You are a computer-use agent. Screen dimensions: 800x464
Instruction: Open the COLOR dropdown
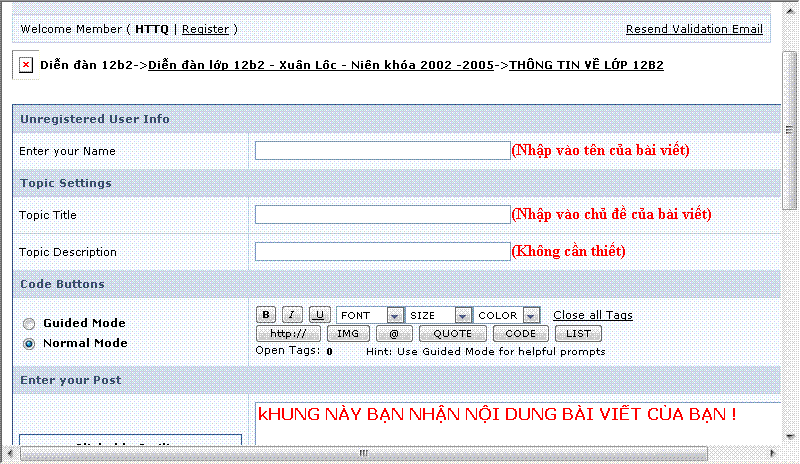507,315
